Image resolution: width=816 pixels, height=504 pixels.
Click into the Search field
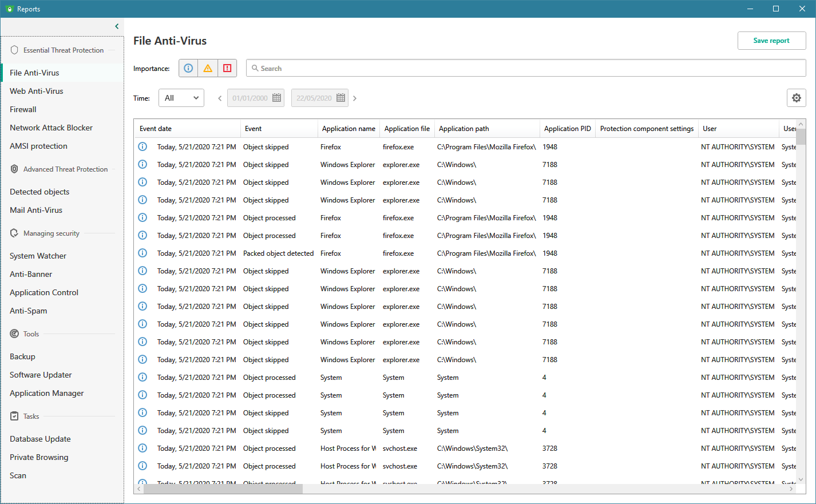point(526,68)
